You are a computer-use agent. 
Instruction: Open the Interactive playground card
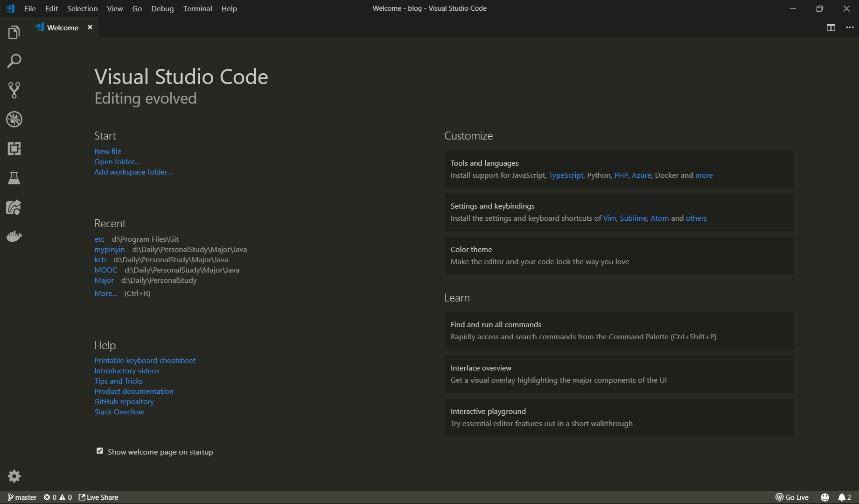click(619, 417)
